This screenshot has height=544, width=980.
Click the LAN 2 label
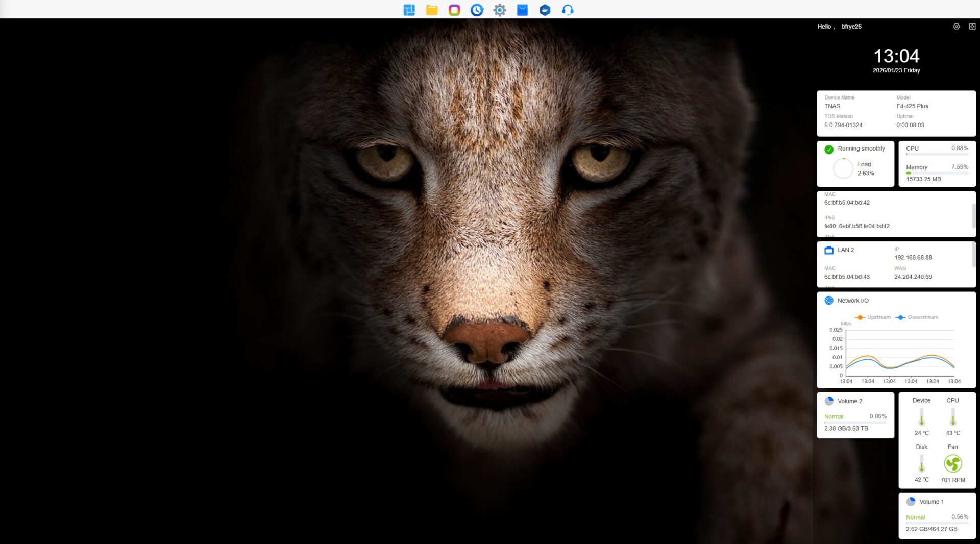coord(845,250)
